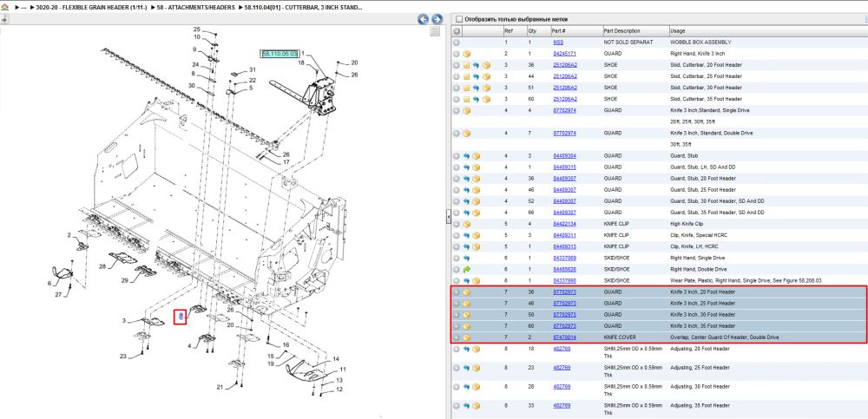Click the blue arrow for shoe 25 Foot Header

point(476,76)
